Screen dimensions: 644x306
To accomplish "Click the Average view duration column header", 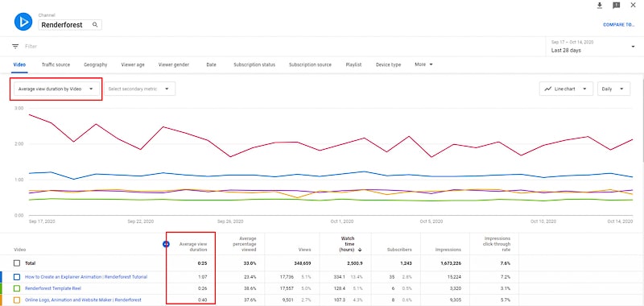I will coord(193,247).
